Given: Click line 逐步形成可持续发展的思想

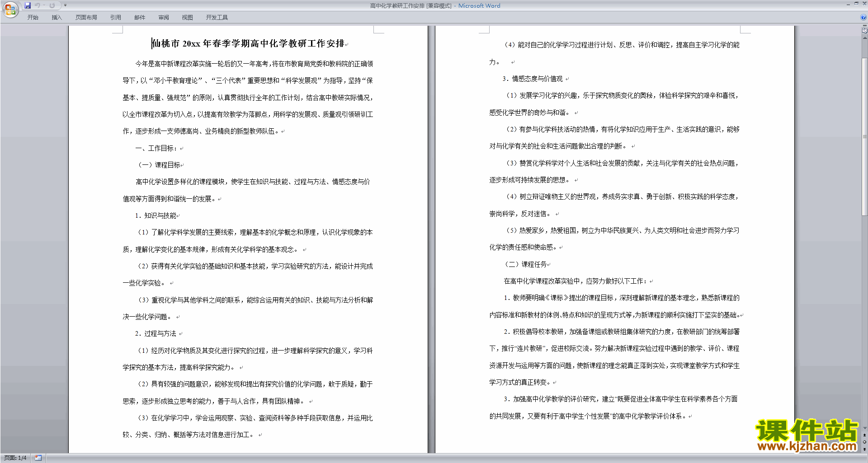Looking at the screenshot, I should coord(529,180).
